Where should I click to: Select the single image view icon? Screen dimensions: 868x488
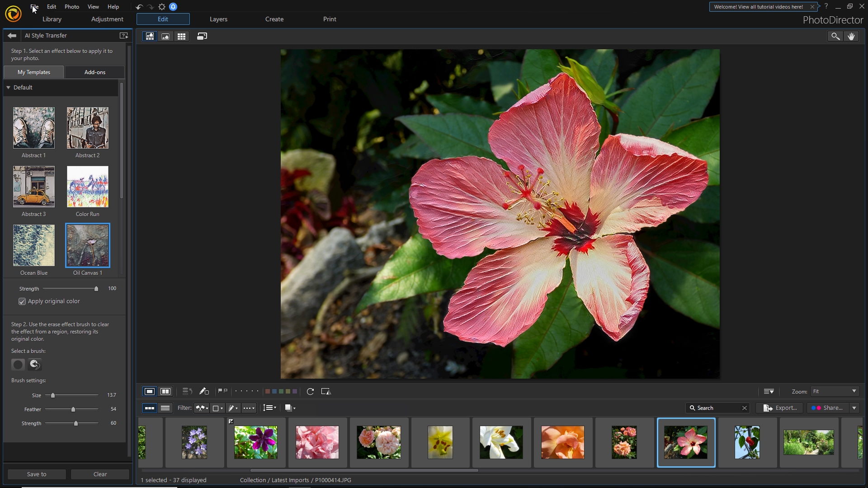[x=166, y=36]
